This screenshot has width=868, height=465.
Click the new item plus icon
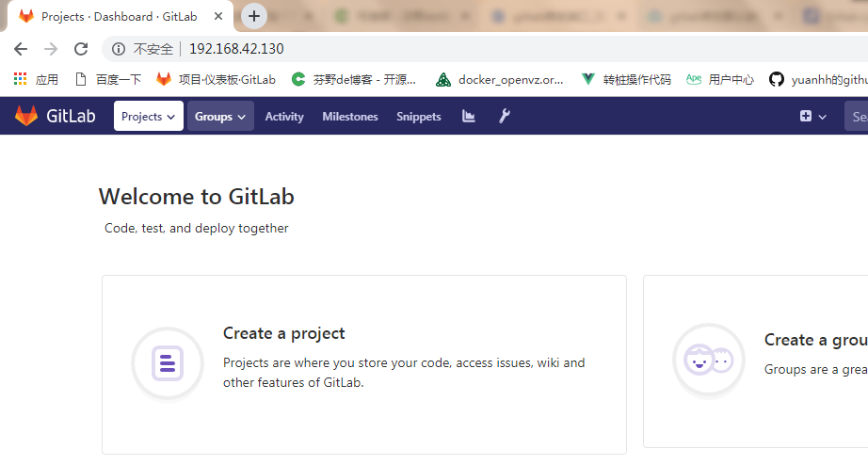click(x=806, y=116)
